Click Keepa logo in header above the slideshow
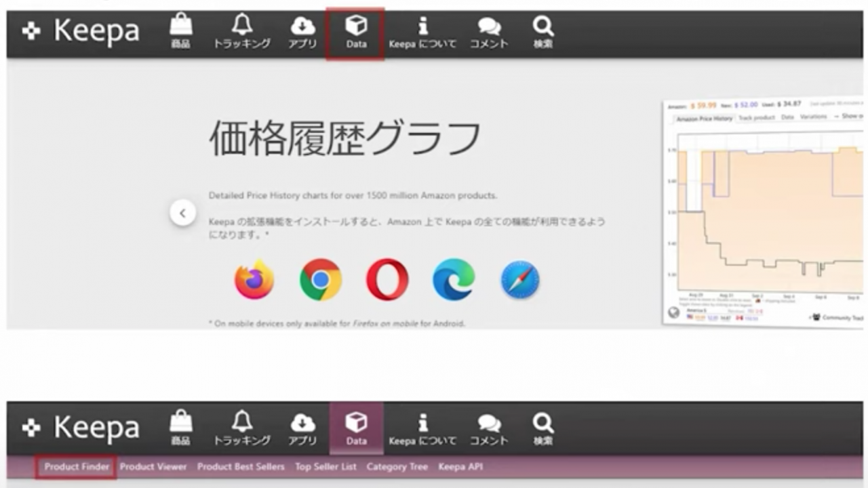 [x=81, y=31]
